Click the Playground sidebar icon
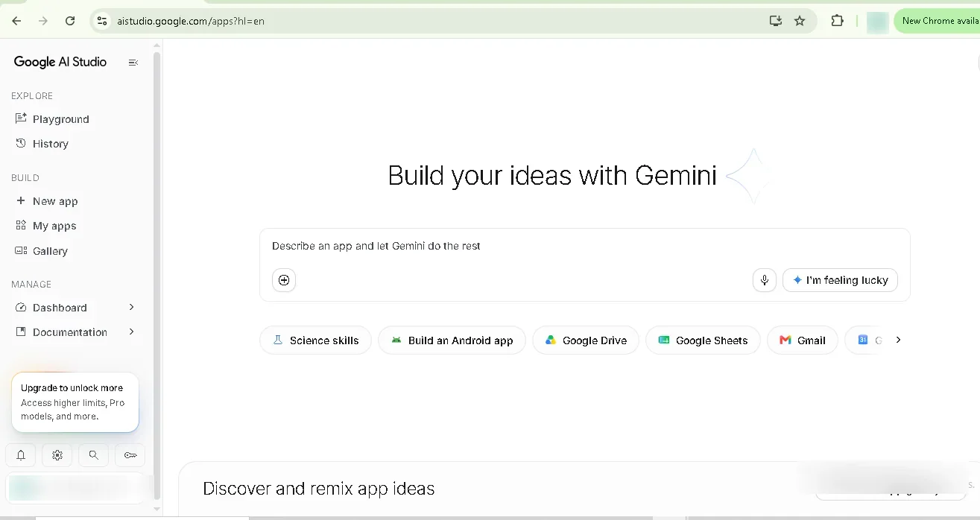The image size is (980, 520). click(21, 118)
